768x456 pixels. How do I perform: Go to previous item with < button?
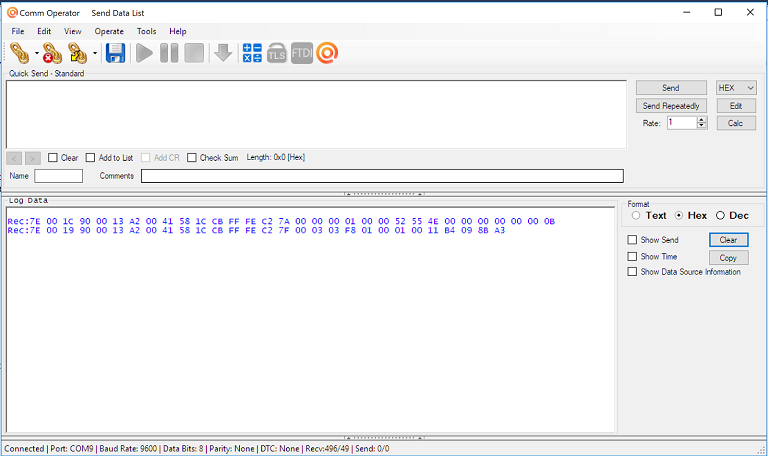coord(14,158)
